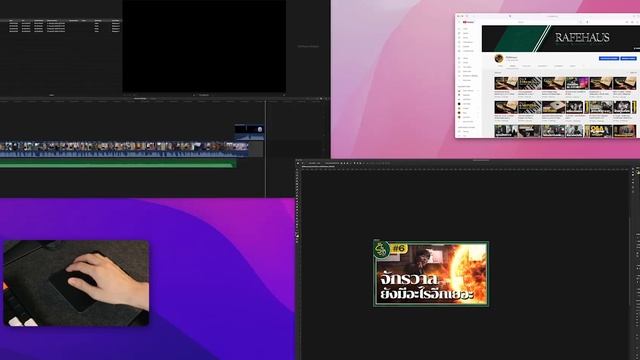The width and height of the screenshot is (640, 360).
Task: Click the black viewer in the video editor
Action: click(x=204, y=46)
